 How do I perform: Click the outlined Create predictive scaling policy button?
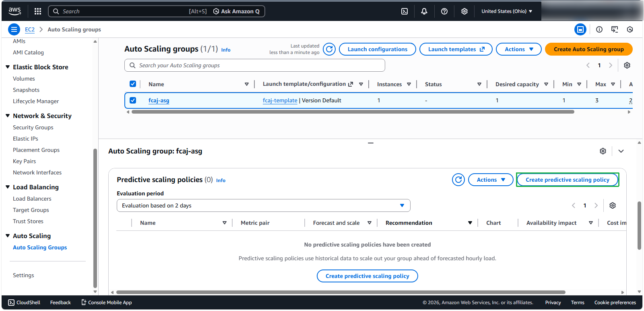point(568,180)
